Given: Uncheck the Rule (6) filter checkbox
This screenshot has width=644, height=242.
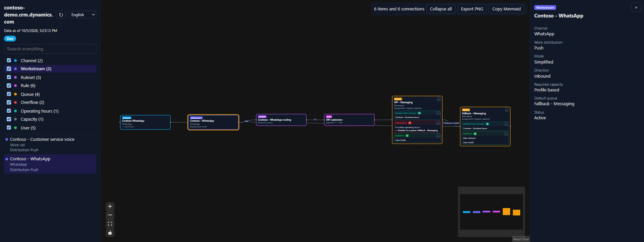Looking at the screenshot, I should 9,85.
